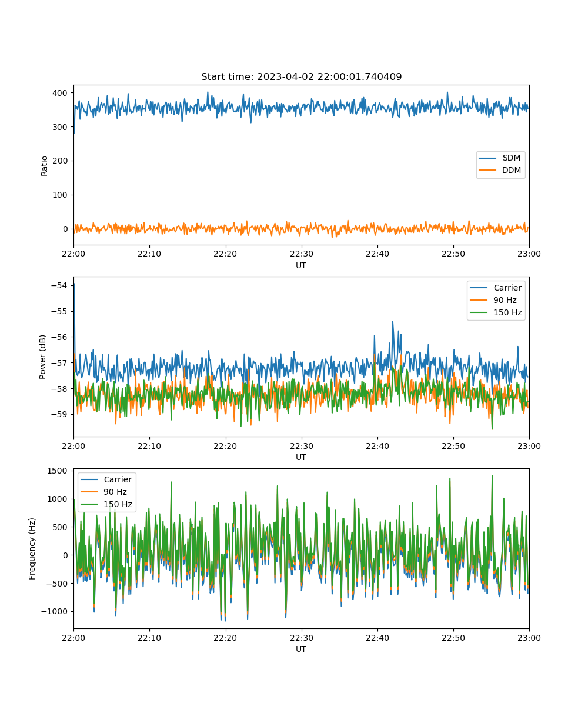Click the DDM orange legend line swatch
588x706 pixels.
pyautogui.click(x=488, y=171)
